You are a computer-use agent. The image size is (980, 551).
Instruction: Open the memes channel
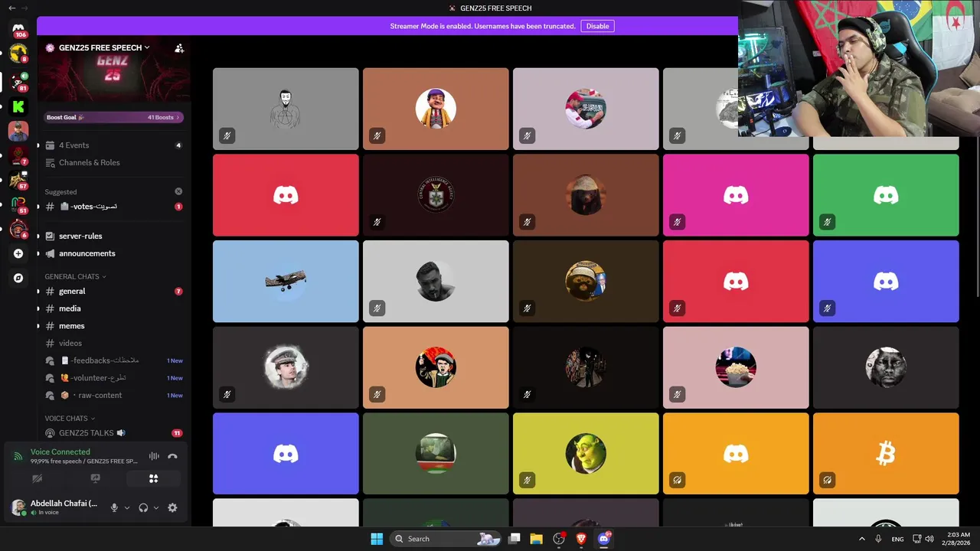click(x=113, y=326)
